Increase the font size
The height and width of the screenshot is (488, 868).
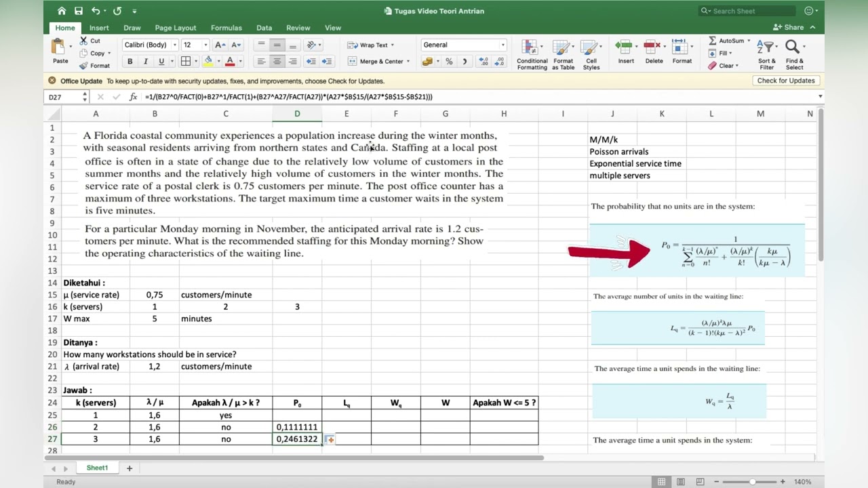click(220, 45)
